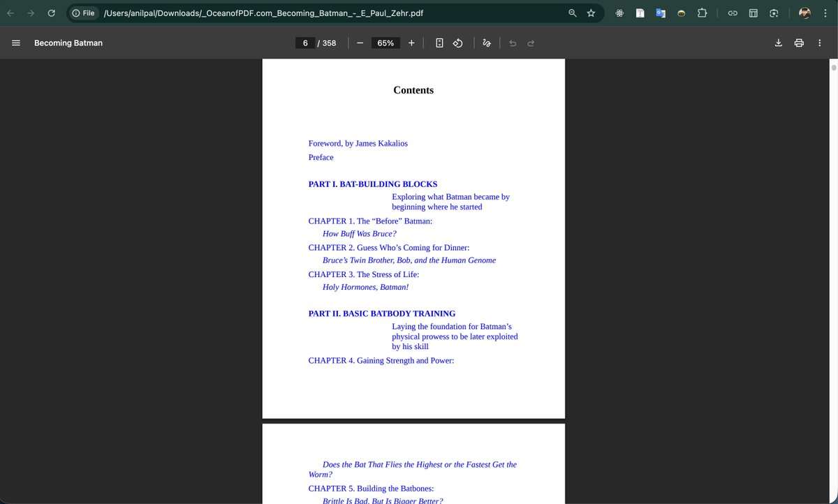The height and width of the screenshot is (504, 838).
Task: Open the Extensions puzzle piece menu
Action: click(702, 13)
